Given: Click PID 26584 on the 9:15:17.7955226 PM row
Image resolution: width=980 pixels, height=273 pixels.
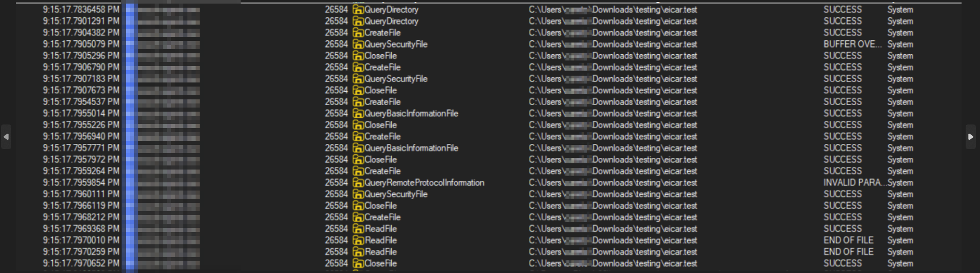Looking at the screenshot, I should [x=336, y=125].
